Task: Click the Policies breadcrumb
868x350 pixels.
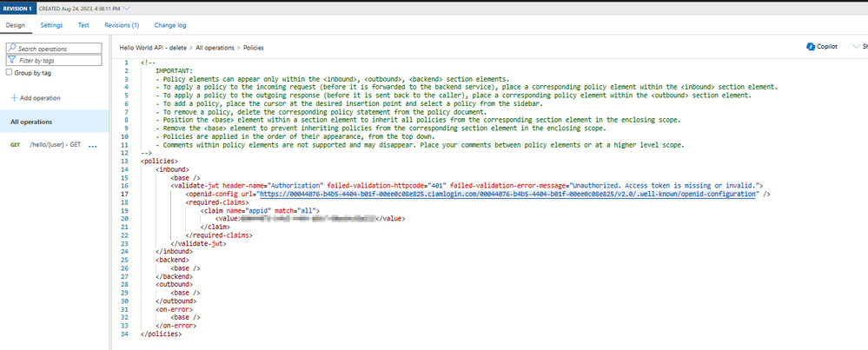Action: coord(254,48)
